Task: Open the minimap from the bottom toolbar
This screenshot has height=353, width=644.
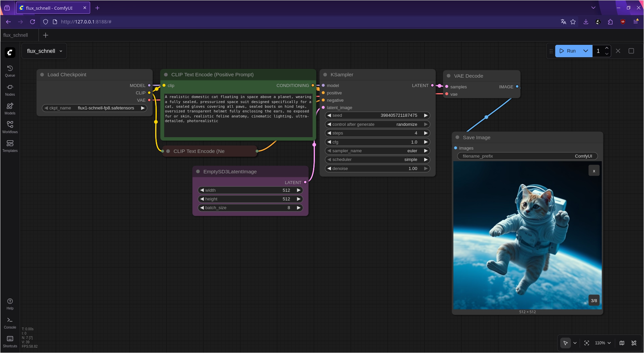Action: click(x=622, y=343)
